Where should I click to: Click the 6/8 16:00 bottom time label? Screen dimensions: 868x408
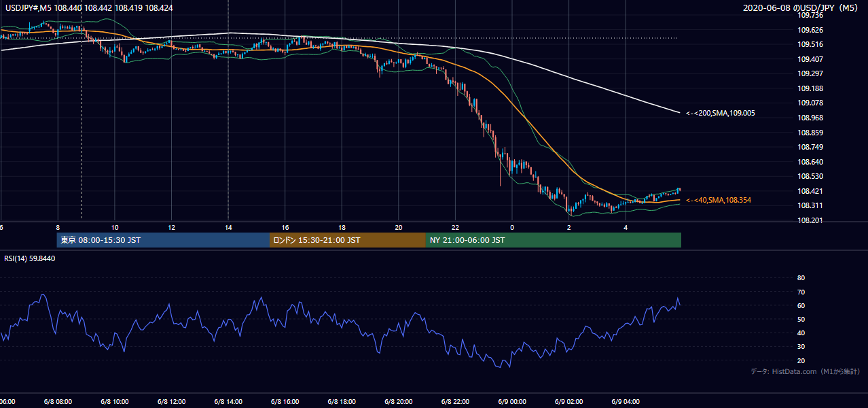click(285, 401)
